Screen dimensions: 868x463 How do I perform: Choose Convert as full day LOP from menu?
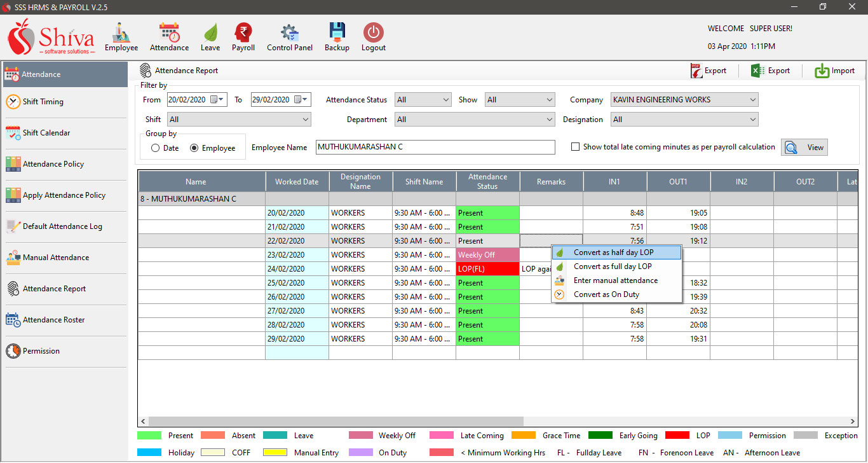pos(613,266)
